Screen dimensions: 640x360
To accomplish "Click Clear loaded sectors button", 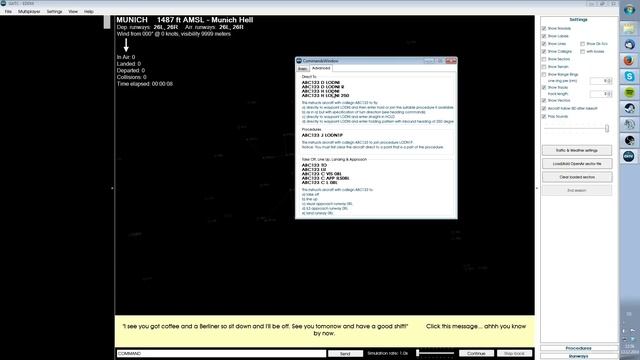I will pyautogui.click(x=577, y=177).
